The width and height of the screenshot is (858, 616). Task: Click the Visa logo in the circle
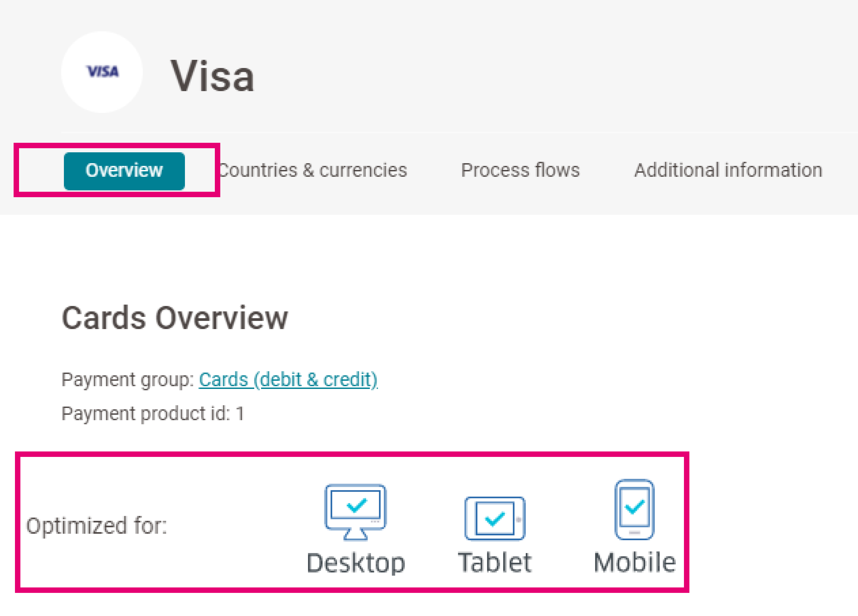click(102, 71)
